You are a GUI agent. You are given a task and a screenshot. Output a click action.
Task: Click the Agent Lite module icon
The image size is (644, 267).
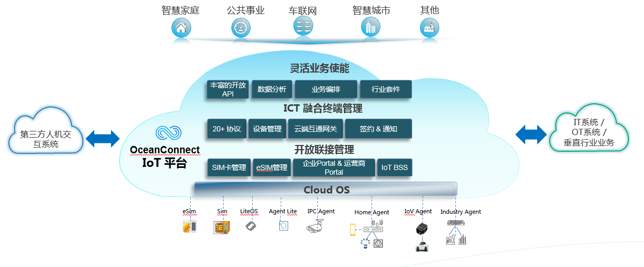coord(283,226)
